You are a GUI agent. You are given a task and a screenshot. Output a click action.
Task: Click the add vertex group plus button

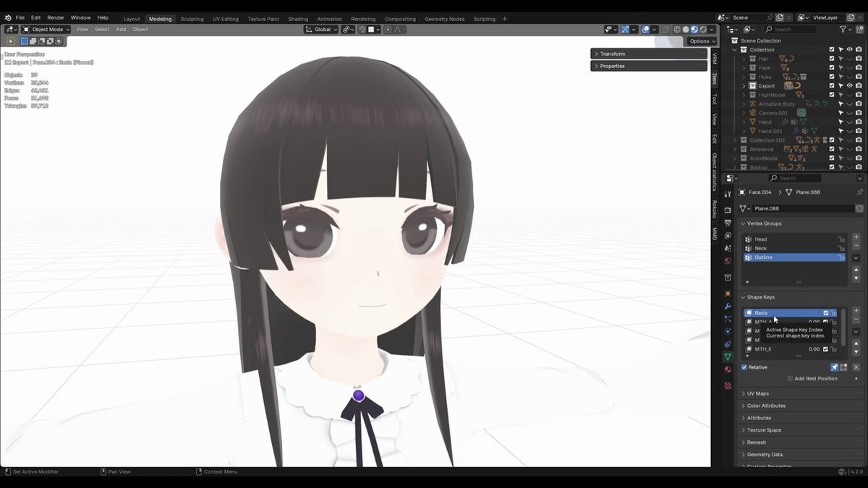(x=856, y=237)
